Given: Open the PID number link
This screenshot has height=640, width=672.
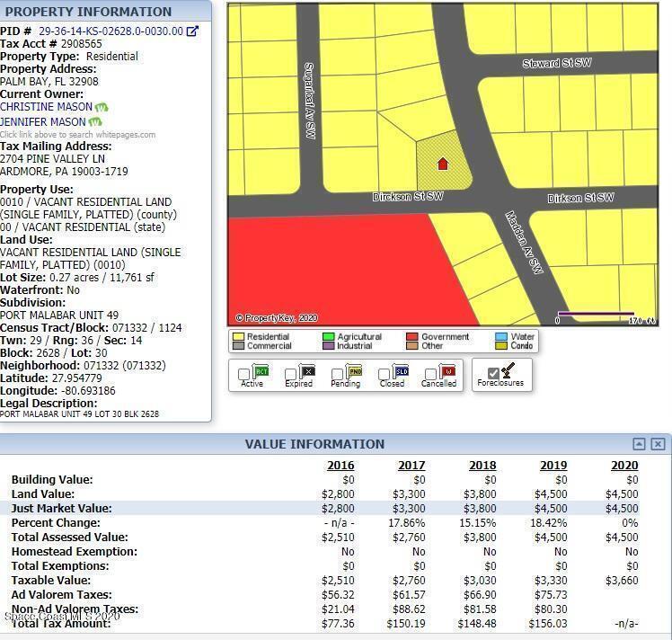Looking at the screenshot, I should tap(111, 31).
